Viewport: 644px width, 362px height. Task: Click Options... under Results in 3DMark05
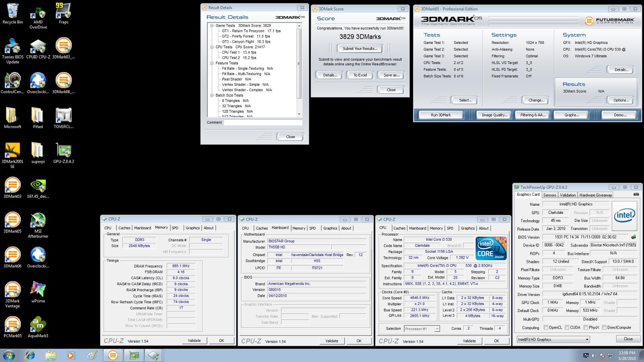[621, 100]
